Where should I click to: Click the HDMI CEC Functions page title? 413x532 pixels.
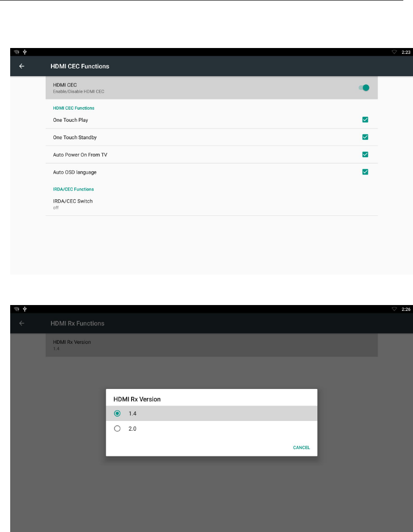pyautogui.click(x=80, y=66)
